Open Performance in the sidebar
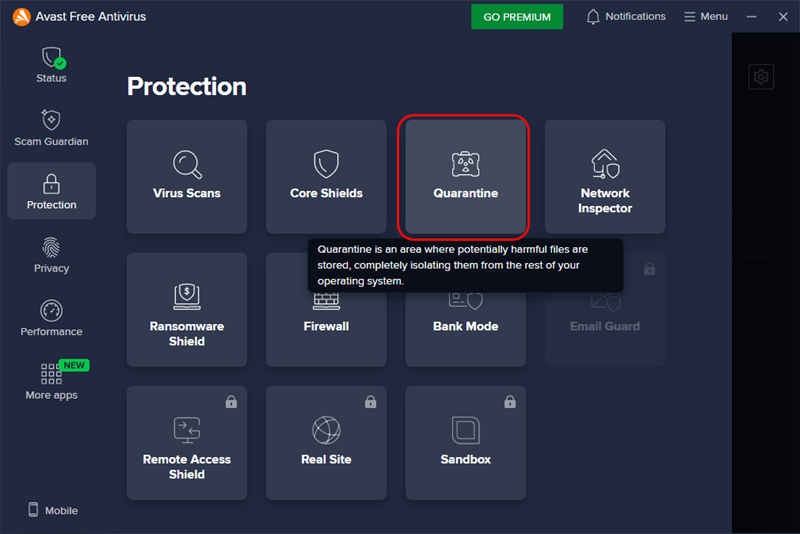Viewport: 800px width, 534px height. (51, 318)
